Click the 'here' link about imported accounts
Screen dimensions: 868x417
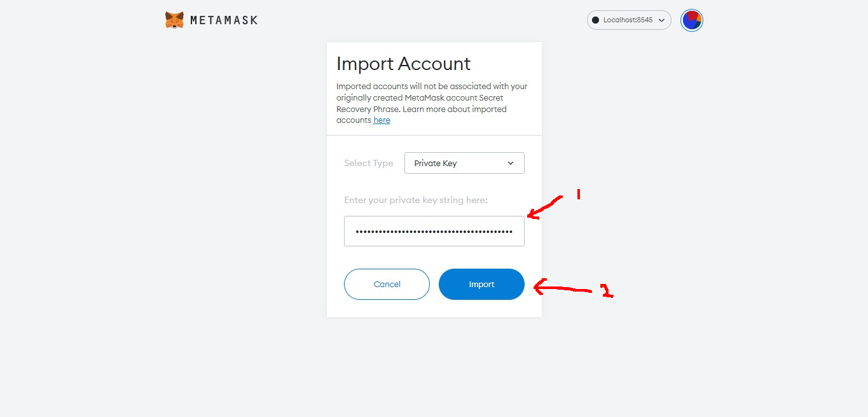tap(382, 120)
